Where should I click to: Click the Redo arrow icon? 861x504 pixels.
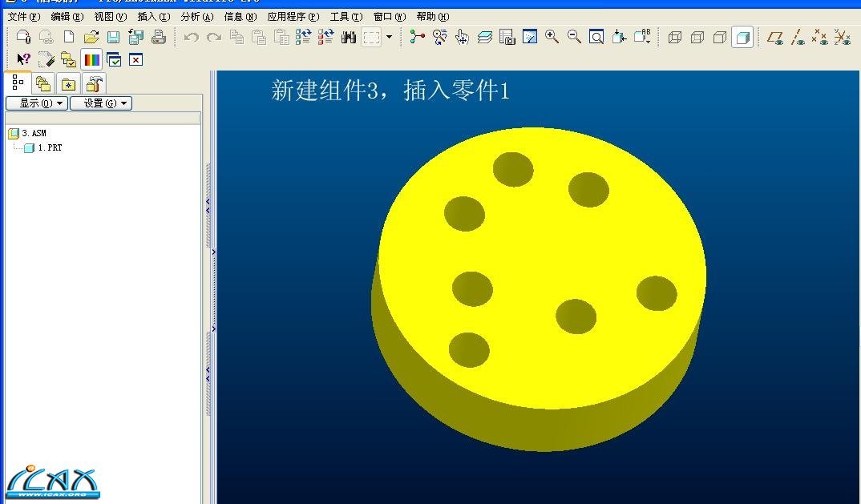click(213, 38)
